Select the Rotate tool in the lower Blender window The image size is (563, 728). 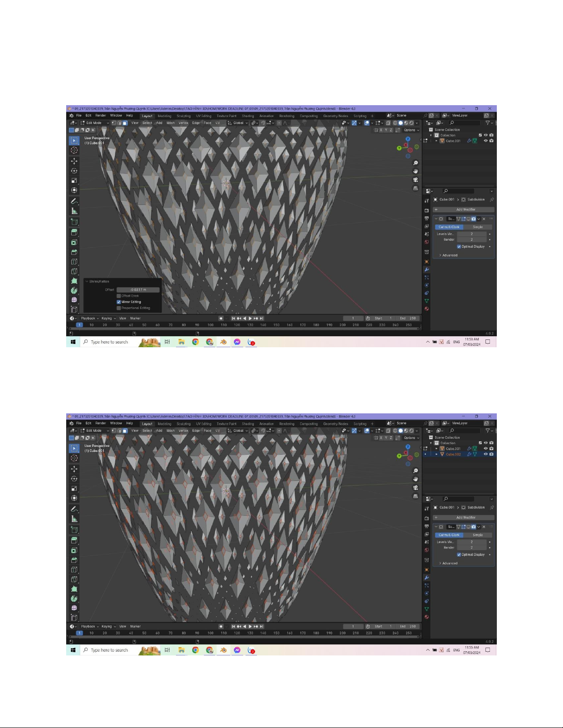(x=74, y=479)
